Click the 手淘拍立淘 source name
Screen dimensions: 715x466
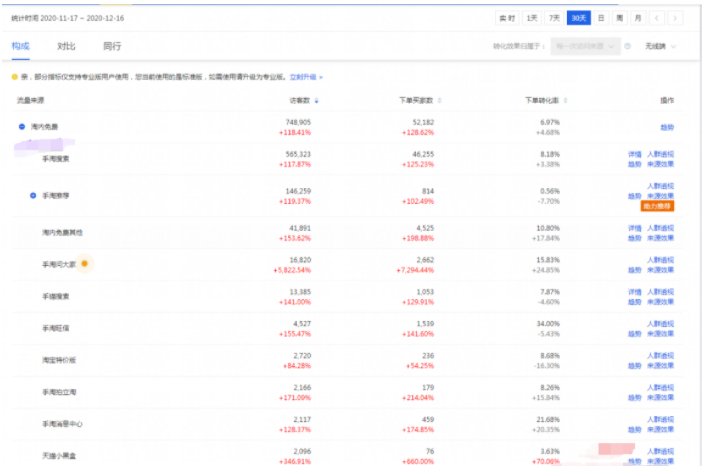59,392
